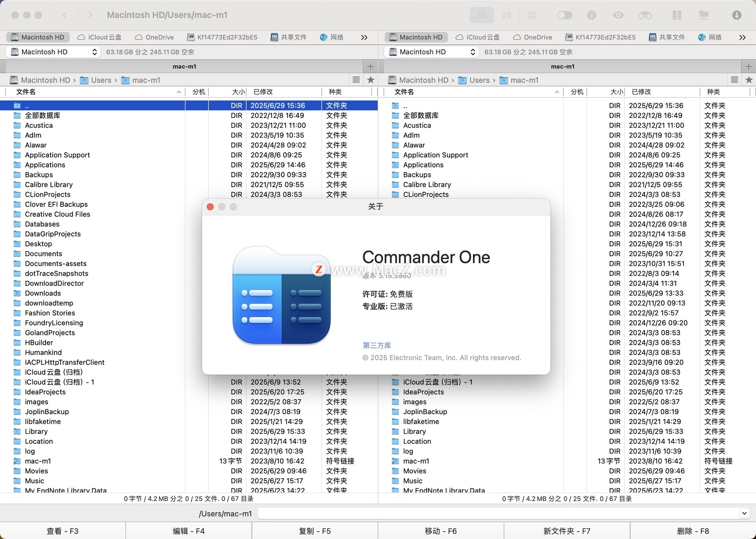Click the zip archive compress icon
This screenshot has height=539, width=756.
(677, 15)
